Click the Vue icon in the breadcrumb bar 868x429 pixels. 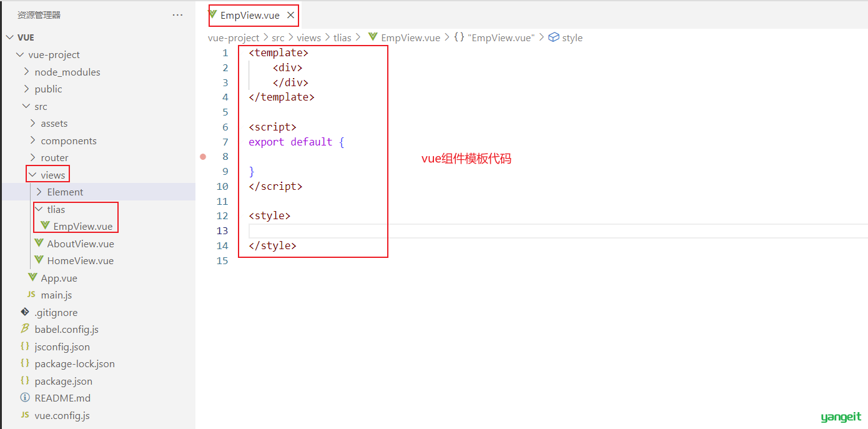coord(373,37)
